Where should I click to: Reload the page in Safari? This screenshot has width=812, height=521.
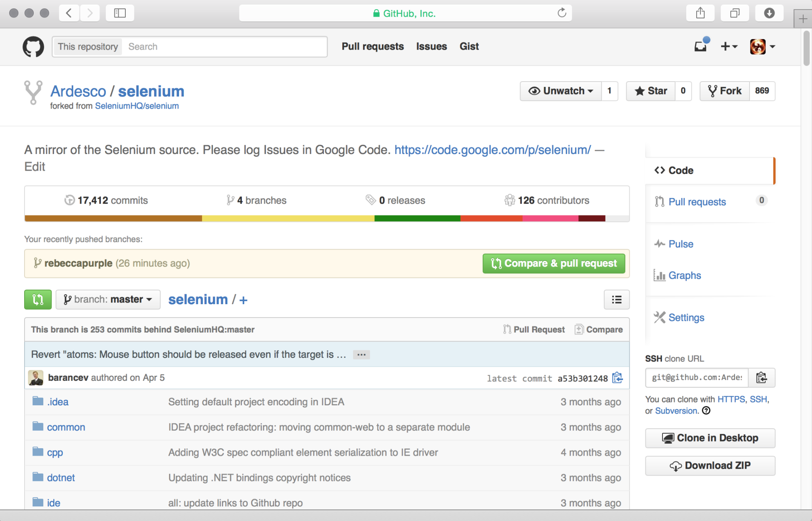[562, 13]
